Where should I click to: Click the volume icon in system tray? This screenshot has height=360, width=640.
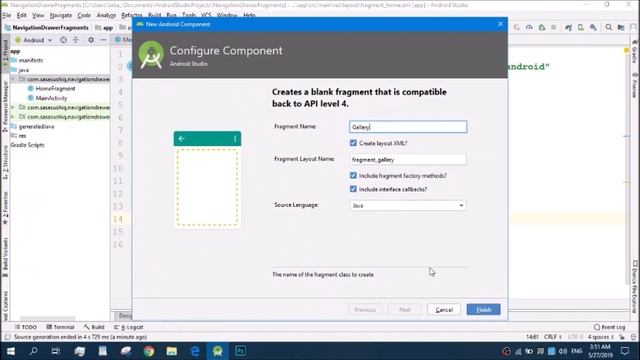(563, 351)
